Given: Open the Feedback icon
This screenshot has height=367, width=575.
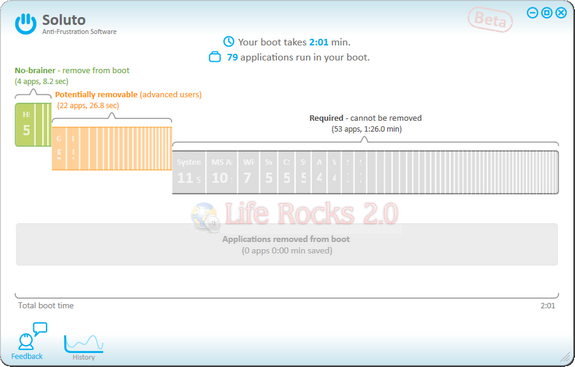Looking at the screenshot, I should point(29,341).
